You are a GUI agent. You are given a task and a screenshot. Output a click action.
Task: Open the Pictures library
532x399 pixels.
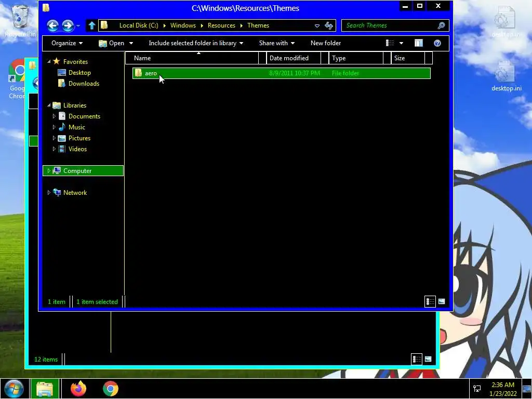[79, 138]
